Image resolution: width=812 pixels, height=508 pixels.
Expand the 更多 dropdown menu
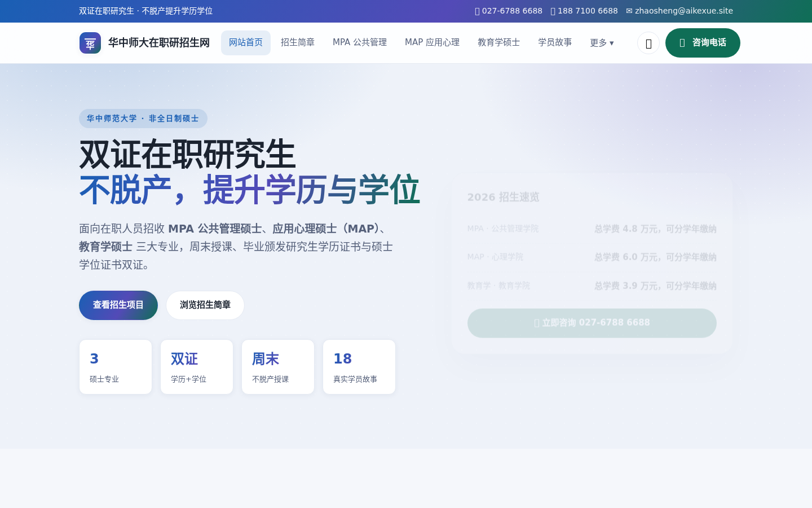(x=602, y=43)
